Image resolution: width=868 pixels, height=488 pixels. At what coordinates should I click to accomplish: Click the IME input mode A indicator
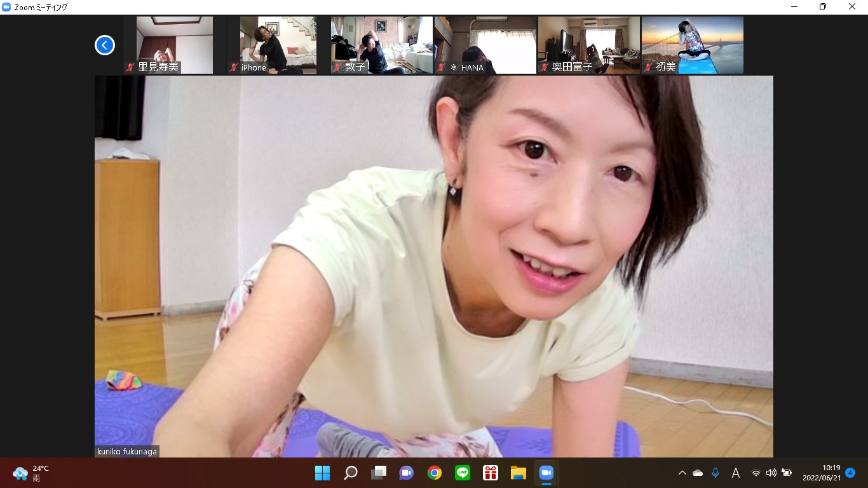tap(736, 473)
